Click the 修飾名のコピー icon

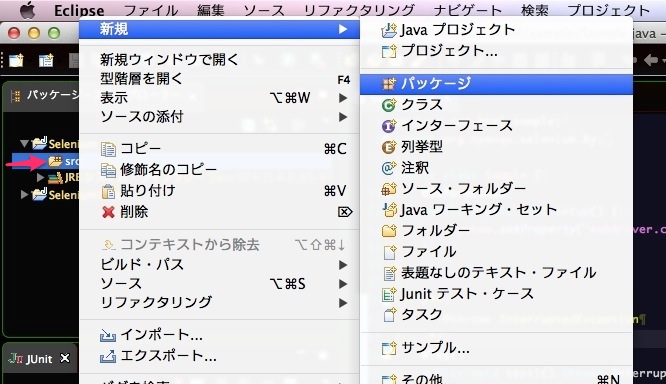coord(108,170)
